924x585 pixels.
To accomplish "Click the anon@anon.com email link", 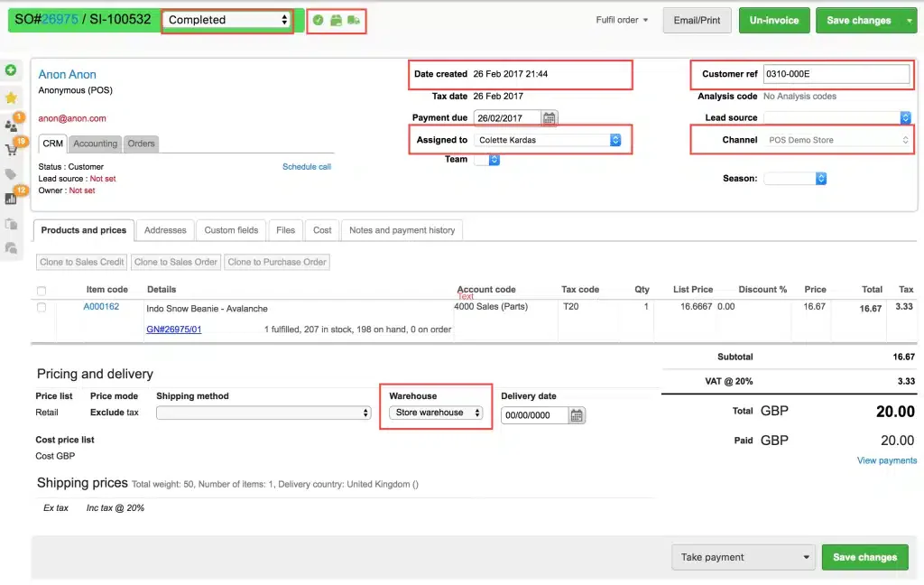I will (x=72, y=118).
